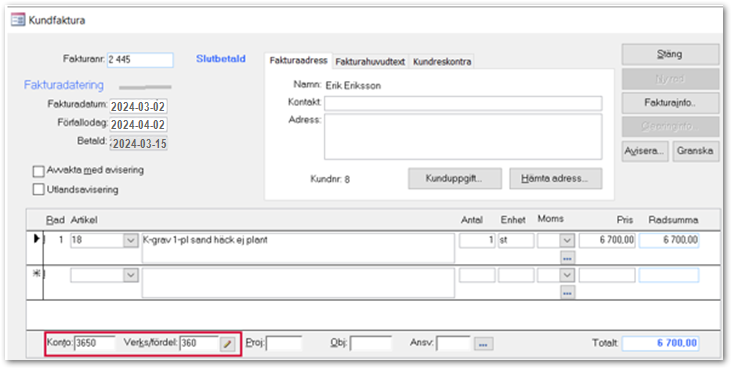Click the Fakturadatum field 2024-03-02
Viewport: 732px width, 369px height.
tap(139, 106)
